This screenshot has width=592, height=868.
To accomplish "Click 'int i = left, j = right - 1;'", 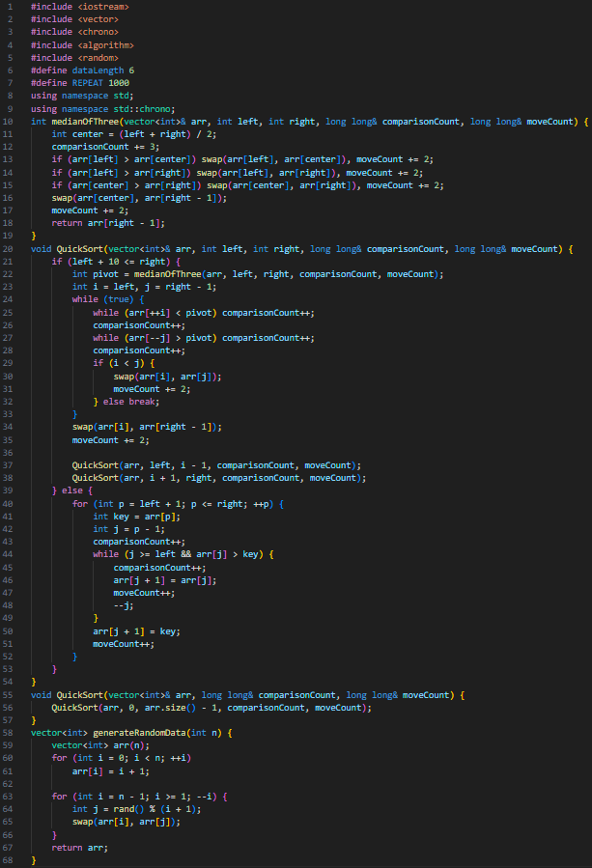I will (145, 288).
